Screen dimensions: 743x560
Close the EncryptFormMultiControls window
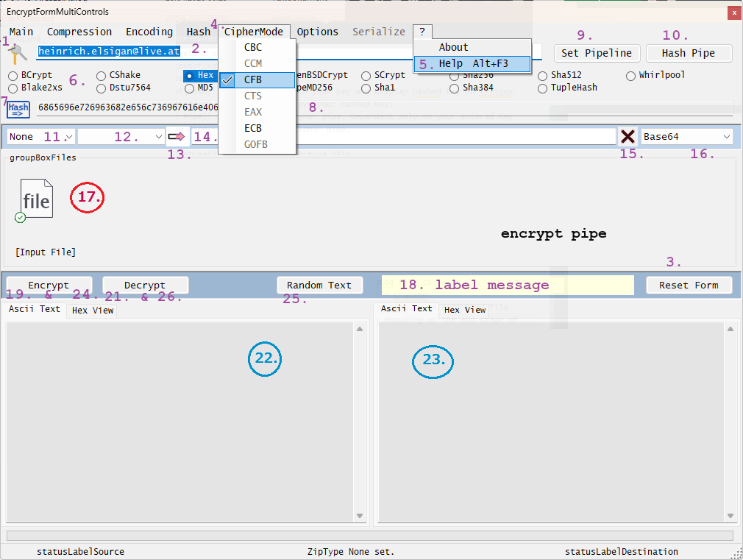(734, 13)
